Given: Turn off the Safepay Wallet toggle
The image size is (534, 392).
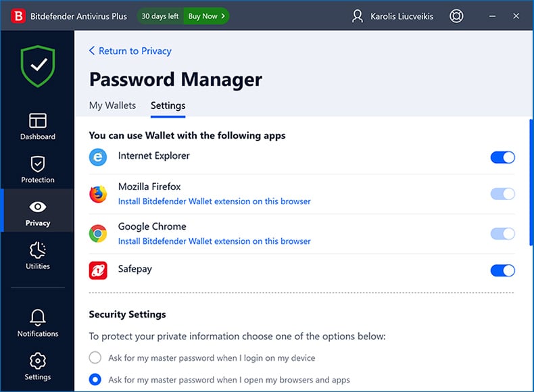Looking at the screenshot, I should coord(503,270).
